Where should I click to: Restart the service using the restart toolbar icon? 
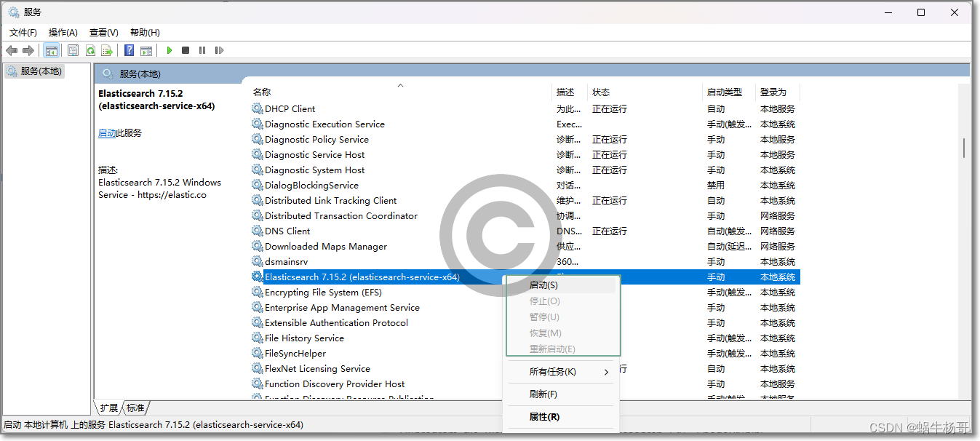219,49
